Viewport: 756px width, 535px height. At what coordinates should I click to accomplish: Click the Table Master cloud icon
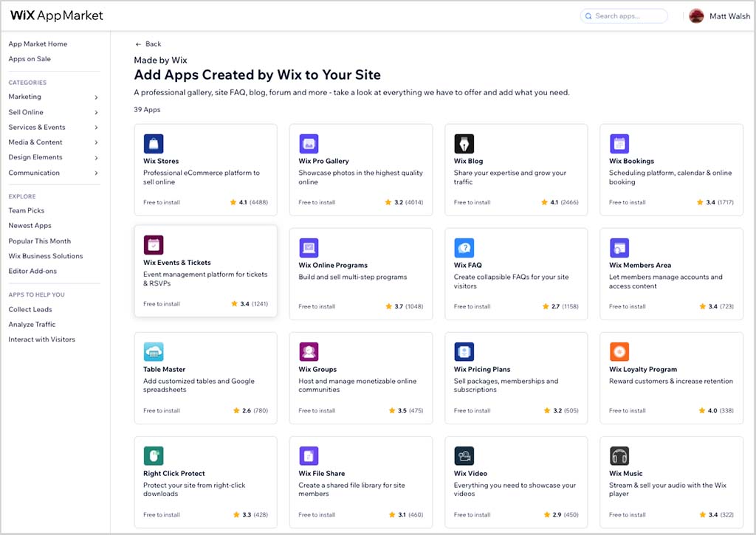(154, 352)
